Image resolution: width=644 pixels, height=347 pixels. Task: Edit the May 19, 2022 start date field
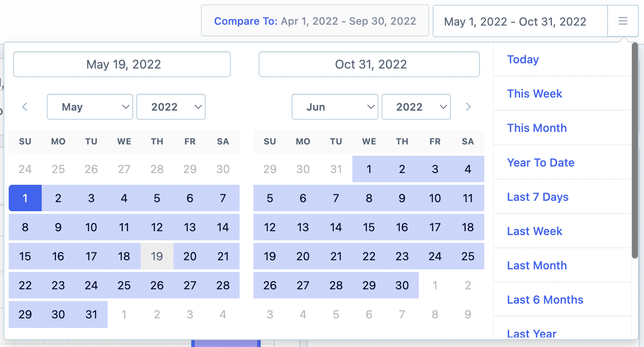[122, 64]
